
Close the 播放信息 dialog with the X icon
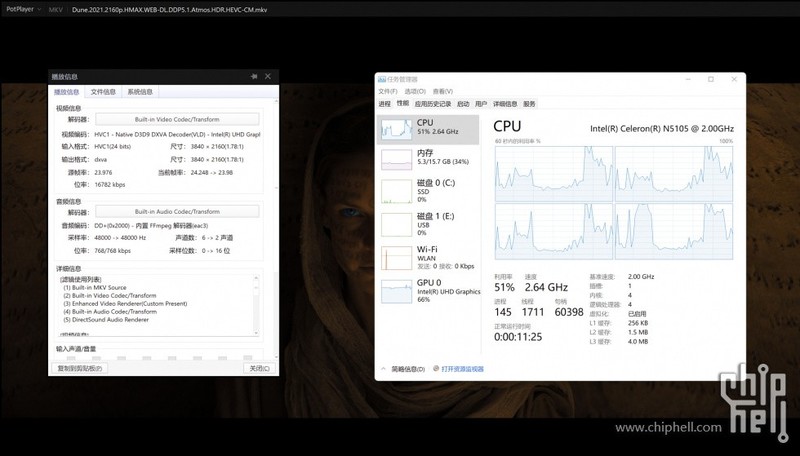click(x=268, y=77)
